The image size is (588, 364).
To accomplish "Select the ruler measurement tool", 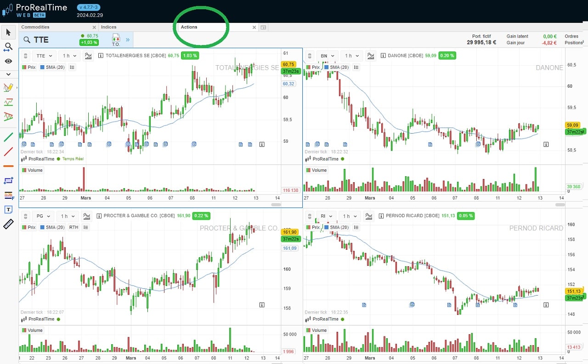I will (8, 224).
